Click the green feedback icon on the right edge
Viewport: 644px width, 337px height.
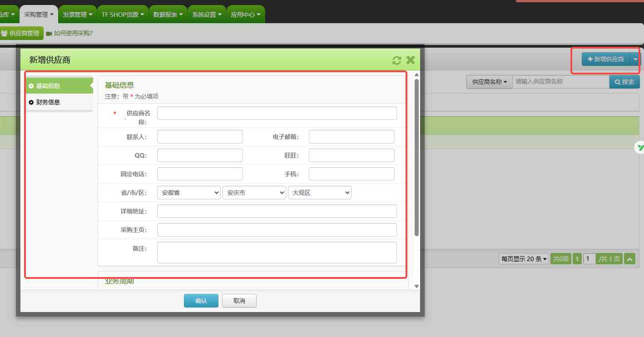coord(639,148)
